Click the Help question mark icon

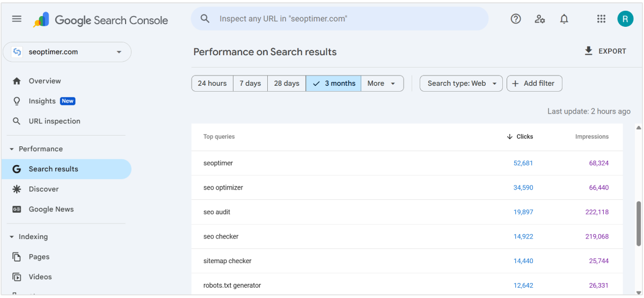pyautogui.click(x=516, y=19)
